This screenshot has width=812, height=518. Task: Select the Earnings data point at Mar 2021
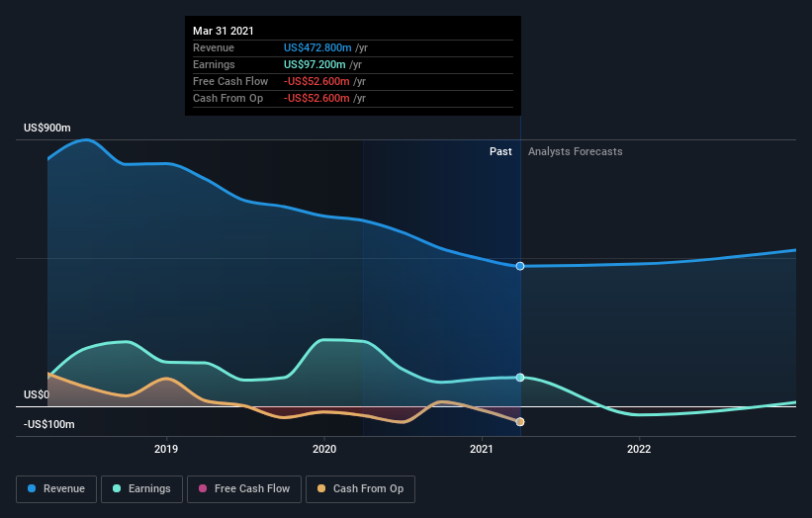pos(520,378)
